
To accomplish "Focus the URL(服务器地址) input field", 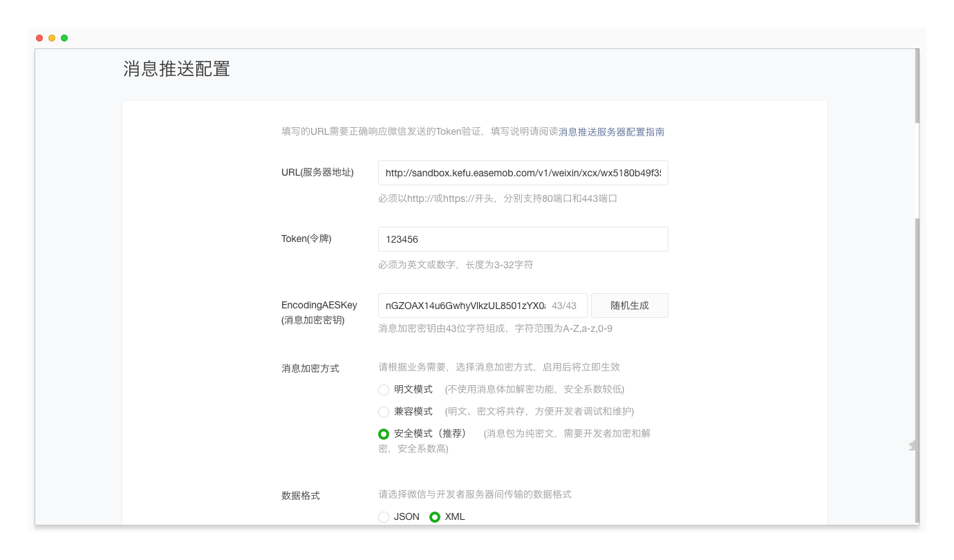I will click(523, 173).
